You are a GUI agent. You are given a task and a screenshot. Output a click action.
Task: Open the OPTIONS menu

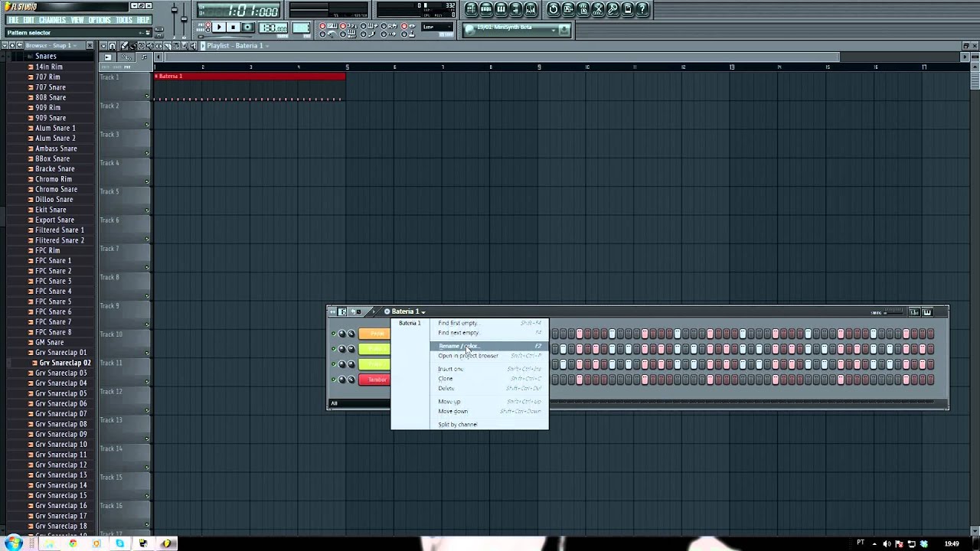coord(100,20)
